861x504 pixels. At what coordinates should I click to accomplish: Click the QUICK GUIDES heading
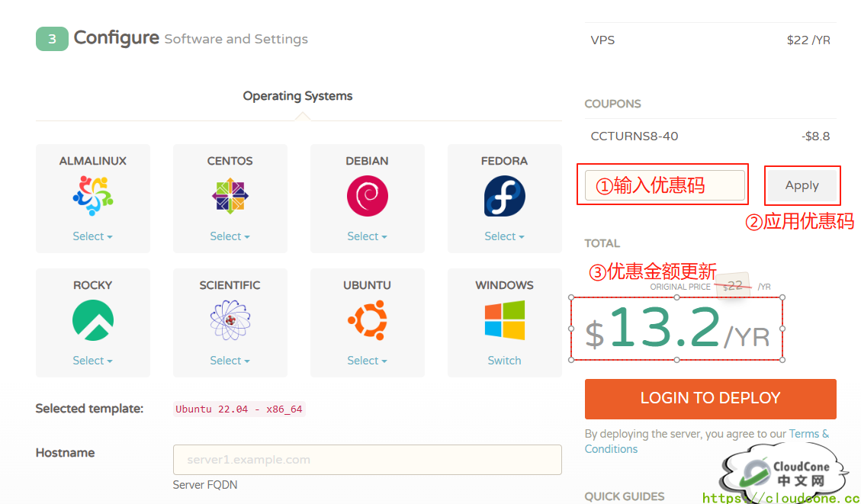pos(625,496)
